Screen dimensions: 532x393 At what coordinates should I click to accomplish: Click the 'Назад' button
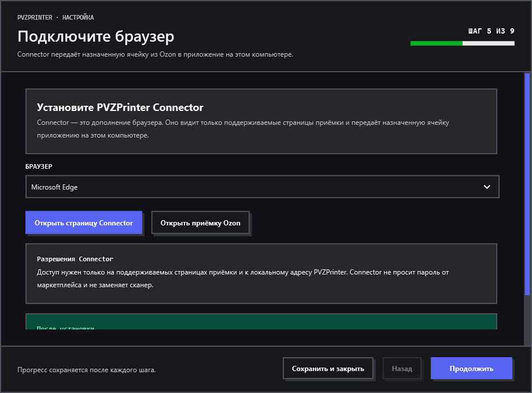(402, 368)
